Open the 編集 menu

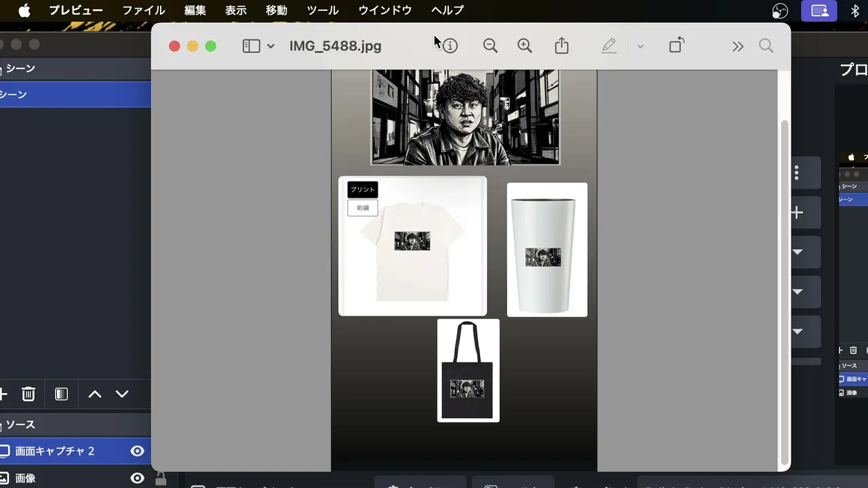[x=195, y=10]
